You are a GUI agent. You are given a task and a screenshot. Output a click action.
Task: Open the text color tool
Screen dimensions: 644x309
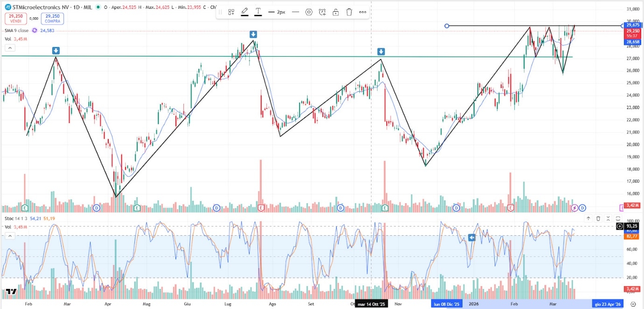tap(258, 12)
